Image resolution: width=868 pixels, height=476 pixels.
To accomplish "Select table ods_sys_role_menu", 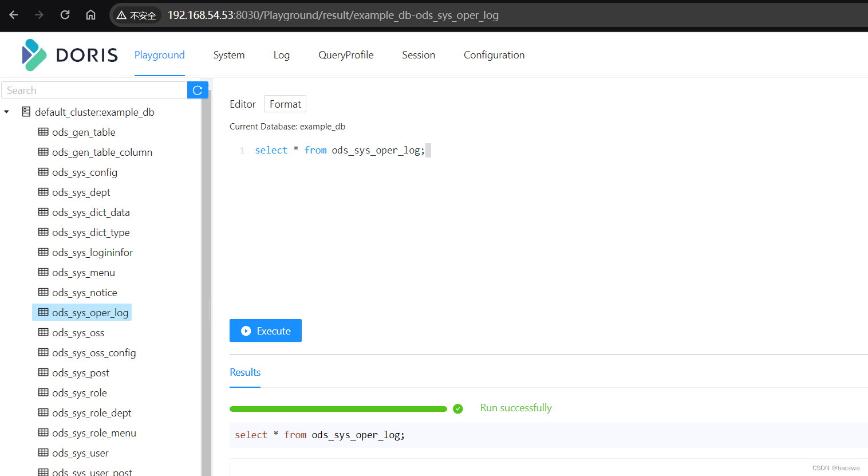I will 94,433.
